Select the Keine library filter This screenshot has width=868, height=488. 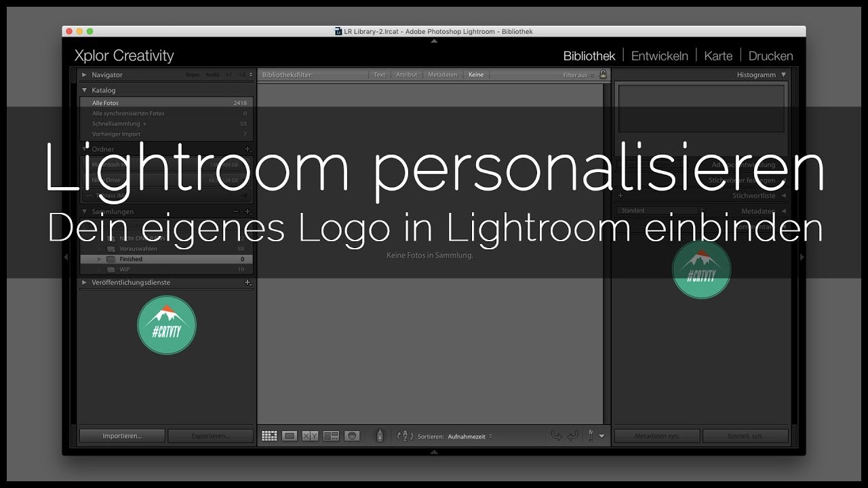click(x=476, y=75)
